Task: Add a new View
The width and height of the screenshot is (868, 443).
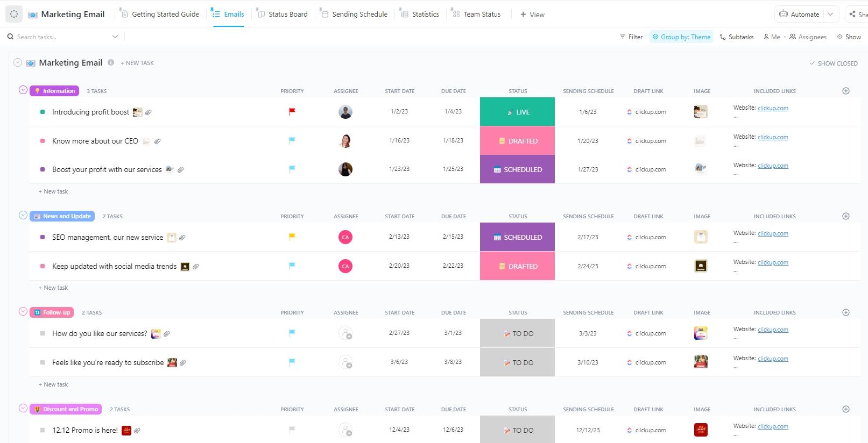Action: (532, 15)
